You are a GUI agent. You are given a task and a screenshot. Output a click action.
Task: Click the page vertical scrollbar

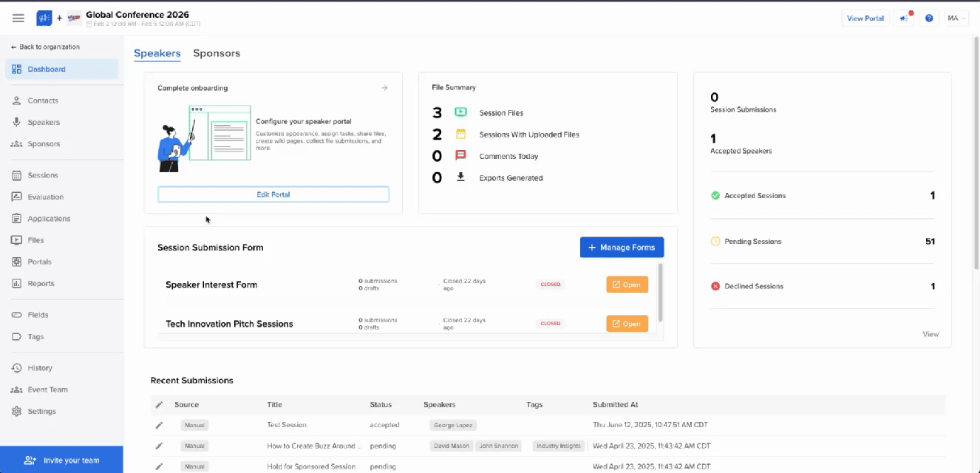pyautogui.click(x=976, y=153)
